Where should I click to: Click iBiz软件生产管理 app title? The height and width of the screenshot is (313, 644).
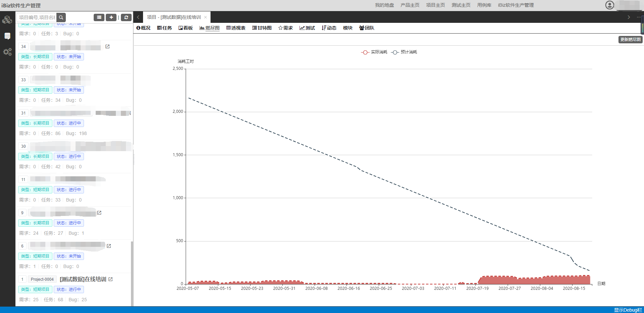21,5
